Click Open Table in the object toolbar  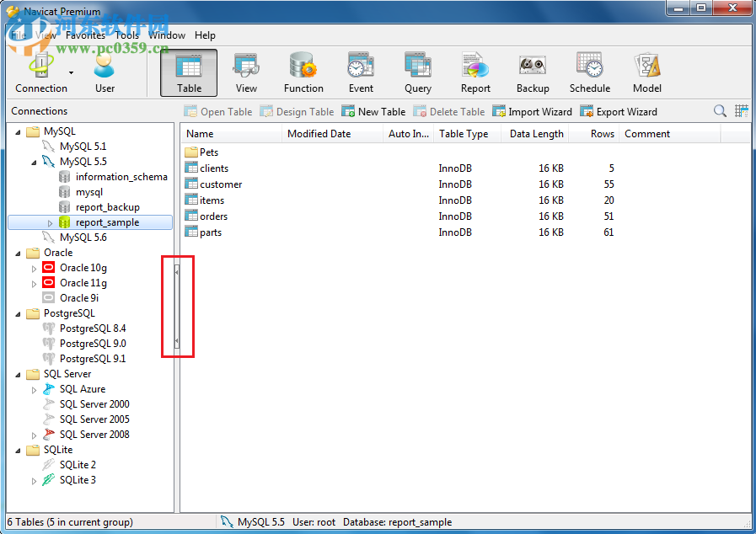tap(218, 112)
